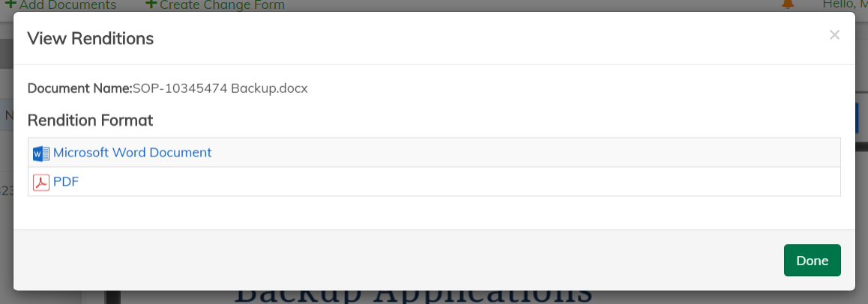Click the View Renditions dialog title

click(x=91, y=38)
